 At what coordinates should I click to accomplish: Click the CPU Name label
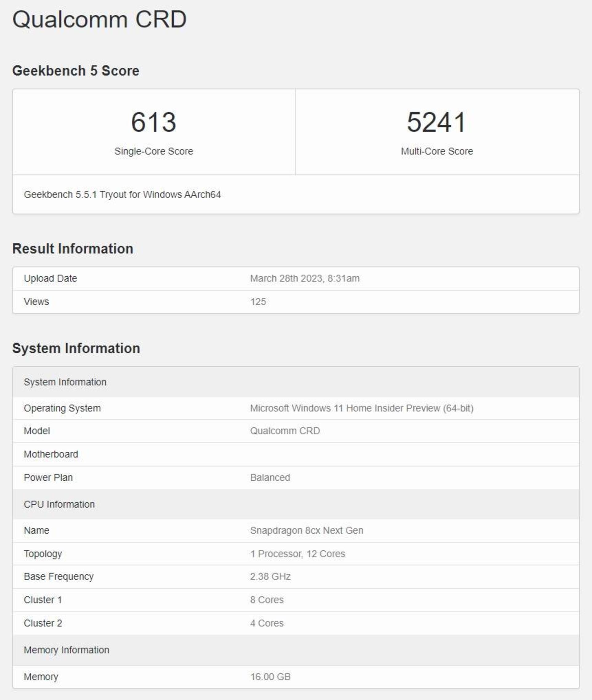[36, 531]
